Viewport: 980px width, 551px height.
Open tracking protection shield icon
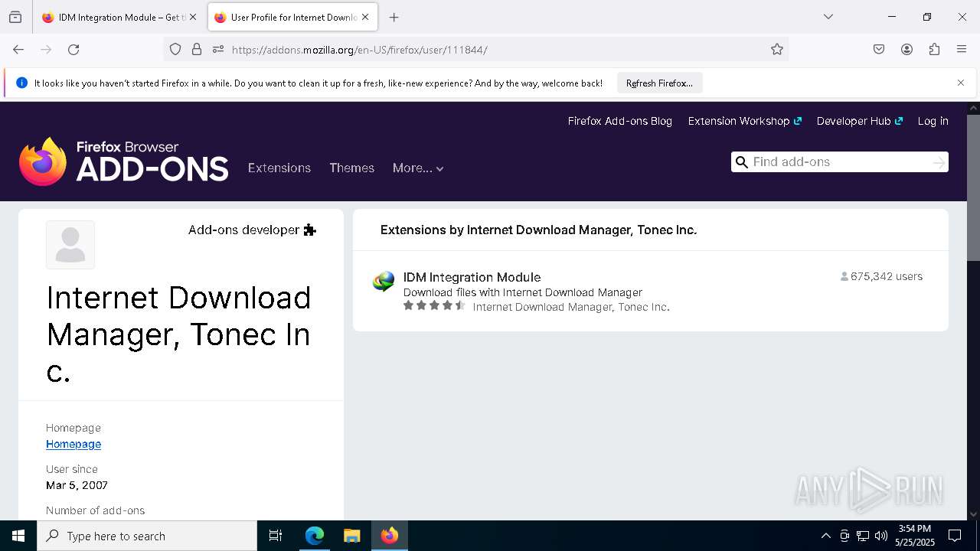point(175,50)
